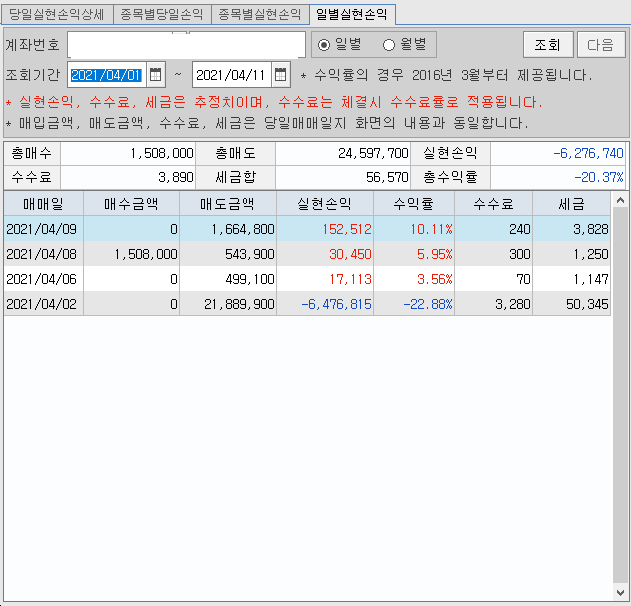The width and height of the screenshot is (631, 606).
Task: Click the table scrollbar up arrow
Action: pyautogui.click(x=619, y=200)
